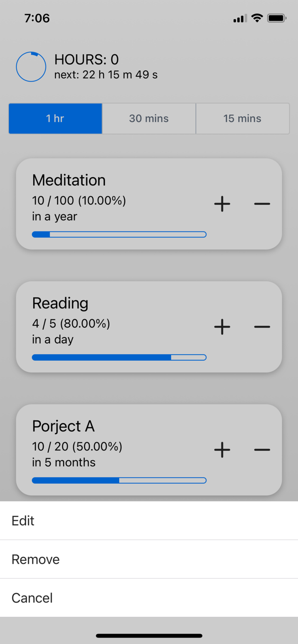Tap the Reading progress bar
The height and width of the screenshot is (644, 298).
tap(119, 357)
